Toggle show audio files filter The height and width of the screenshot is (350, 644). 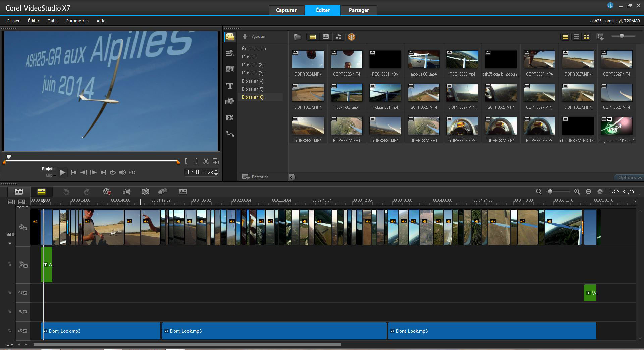pyautogui.click(x=339, y=37)
